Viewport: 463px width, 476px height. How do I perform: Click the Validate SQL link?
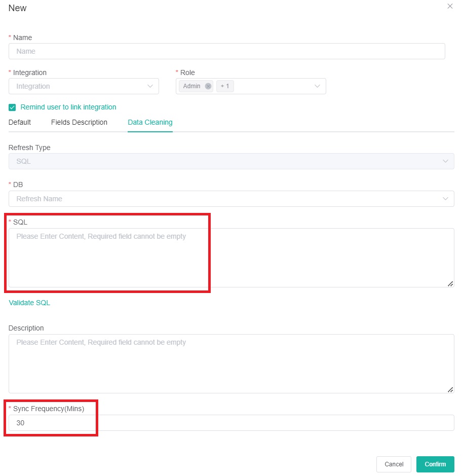point(29,303)
